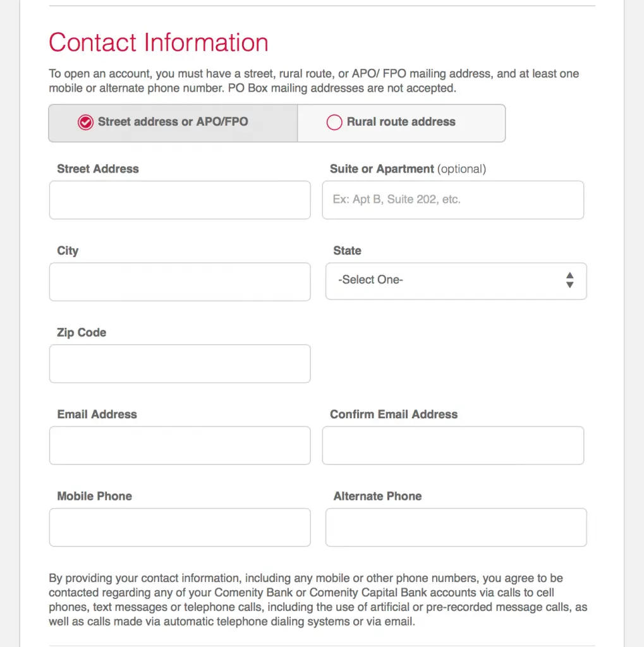Image resolution: width=644 pixels, height=647 pixels.
Task: Choose the Rural route address option
Action: pos(334,123)
